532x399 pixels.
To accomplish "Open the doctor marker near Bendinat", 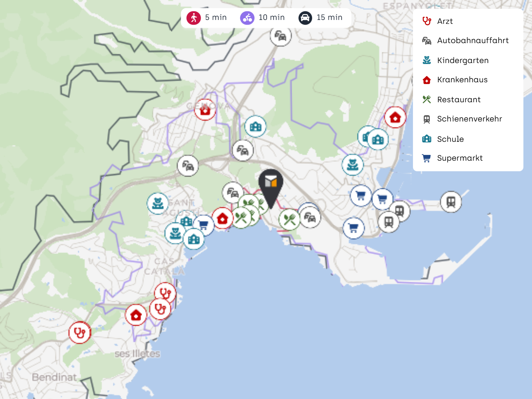I will click(x=79, y=333).
